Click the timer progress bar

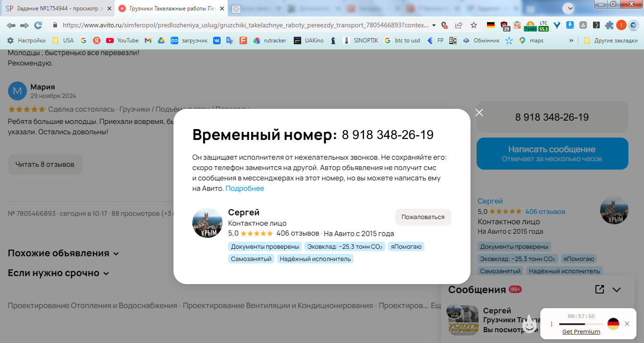point(581,324)
